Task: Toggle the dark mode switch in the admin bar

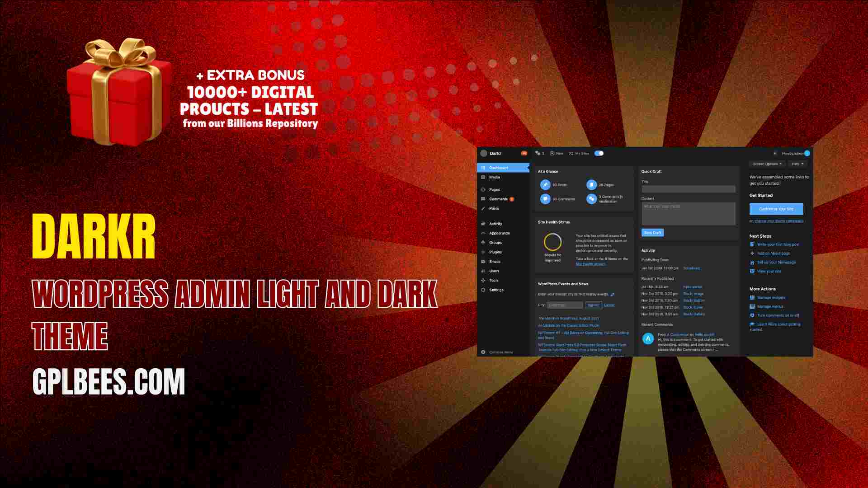Action: click(599, 153)
